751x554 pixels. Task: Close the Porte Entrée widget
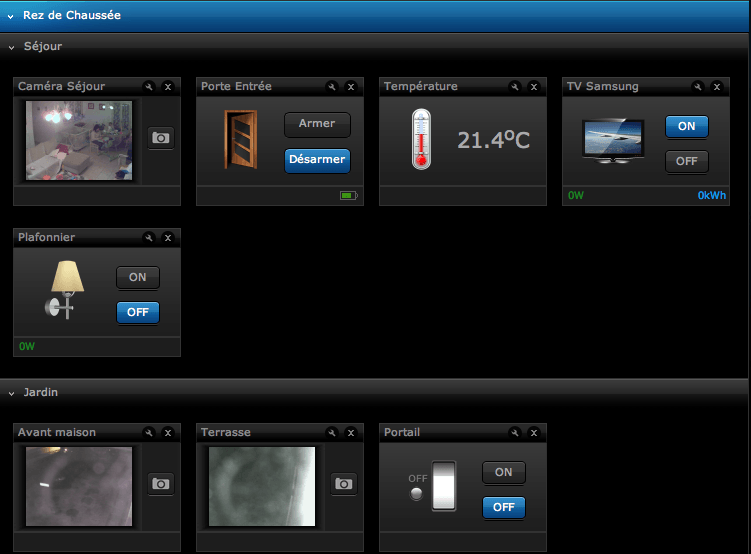click(x=351, y=87)
